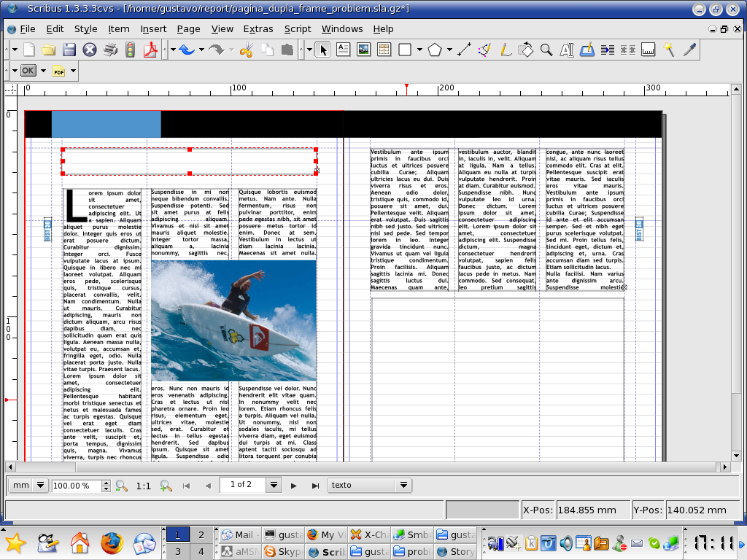The image size is (747, 560).
Task: Choose the Insert Table tool
Action: (x=384, y=50)
